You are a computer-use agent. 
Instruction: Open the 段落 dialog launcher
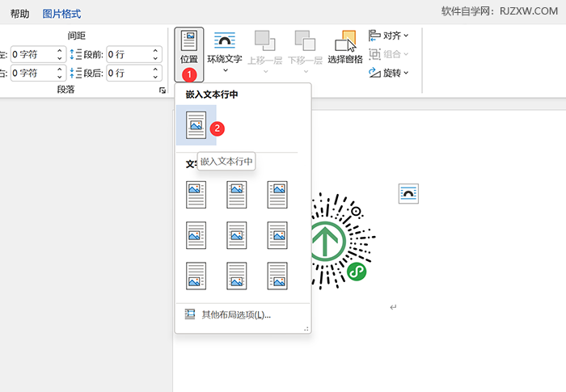[163, 91]
